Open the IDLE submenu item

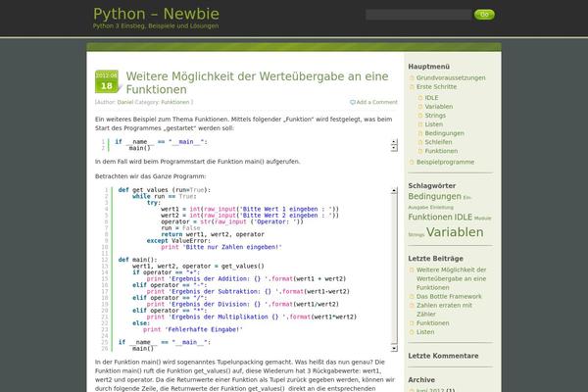(x=431, y=98)
